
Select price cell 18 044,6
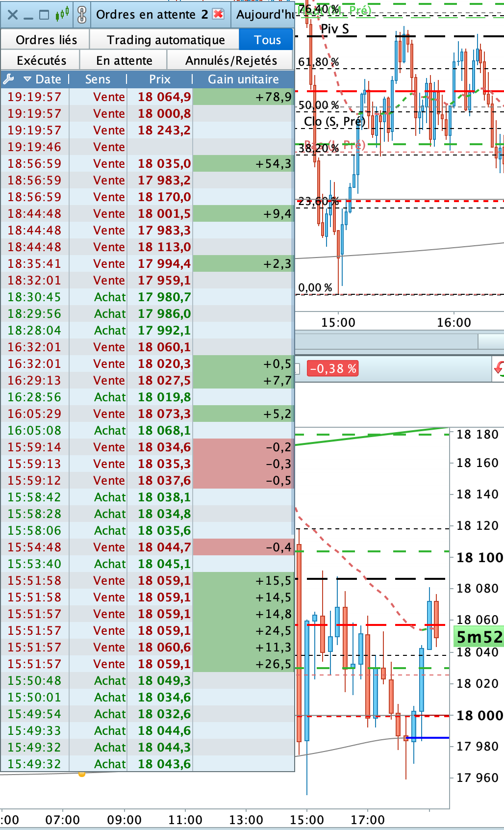coord(160,730)
